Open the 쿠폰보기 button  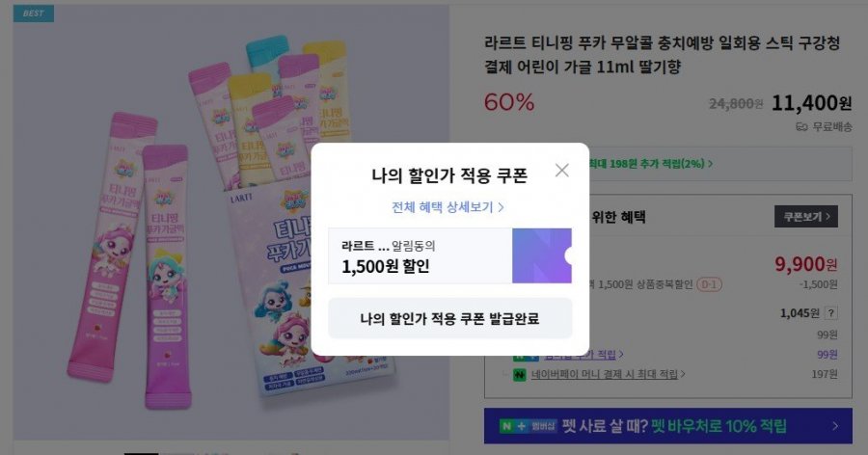806,217
